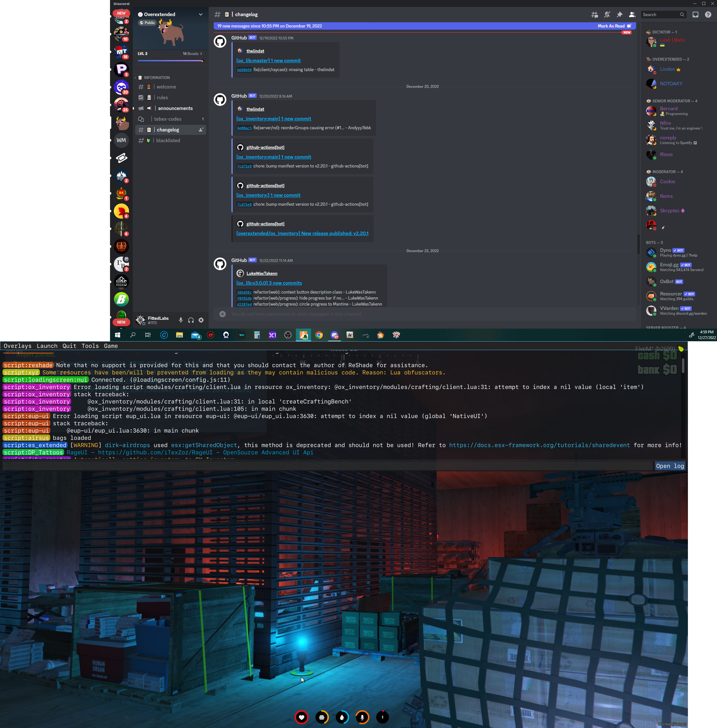Open Dyno bot member entry
Viewport: 717px width, 728px height.
[678, 252]
